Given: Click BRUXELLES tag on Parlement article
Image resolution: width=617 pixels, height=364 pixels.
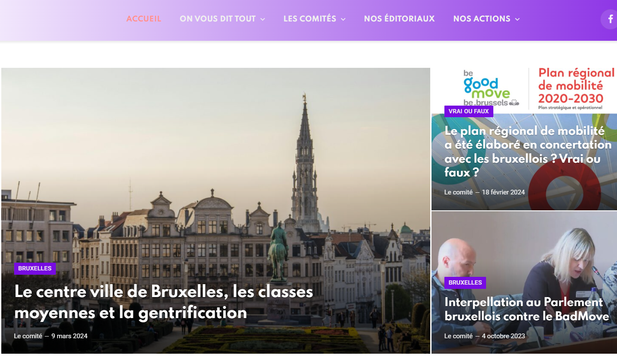Looking at the screenshot, I should pos(465,282).
